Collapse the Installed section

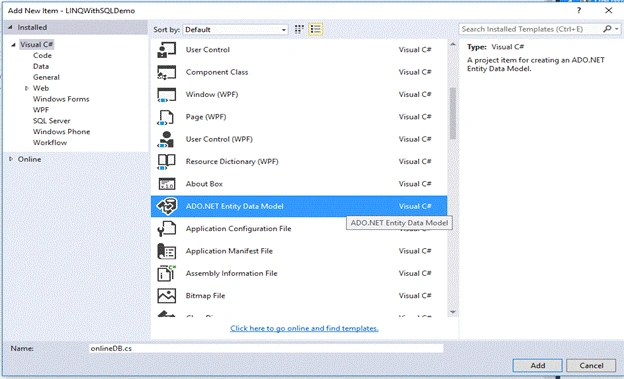point(11,27)
